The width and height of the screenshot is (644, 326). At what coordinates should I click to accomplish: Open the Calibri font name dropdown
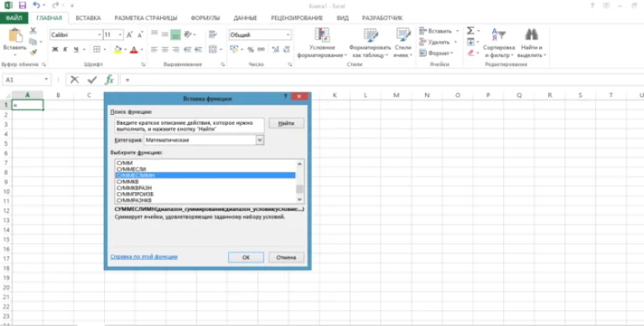(100, 35)
